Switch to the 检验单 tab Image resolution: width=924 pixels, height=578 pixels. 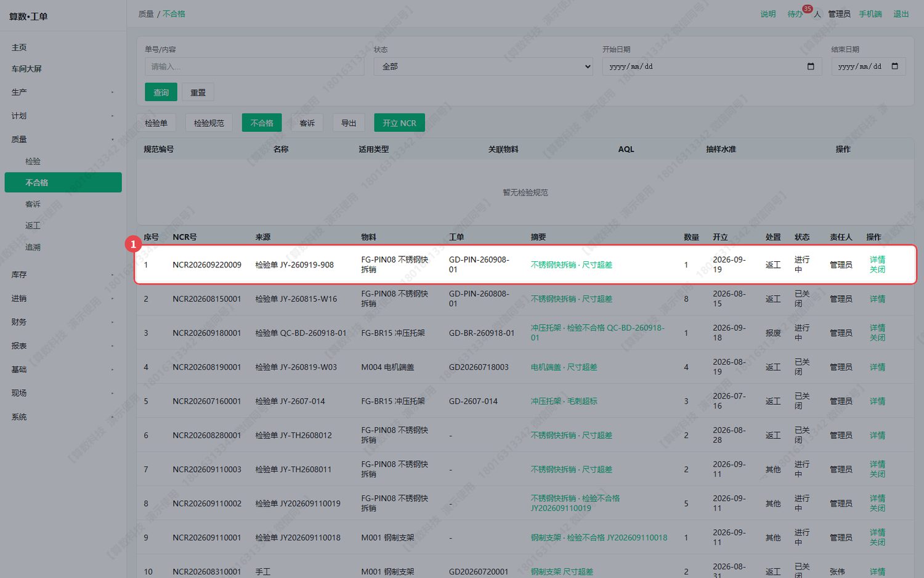tap(156, 123)
